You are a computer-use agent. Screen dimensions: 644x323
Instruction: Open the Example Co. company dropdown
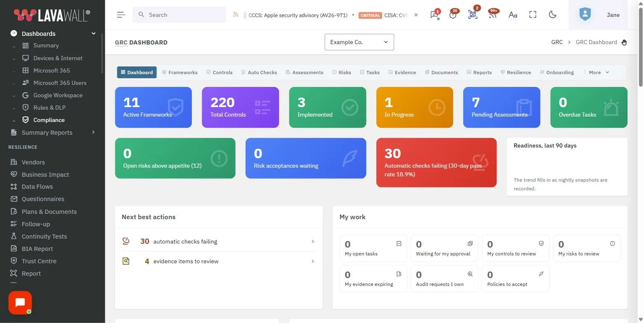pos(359,42)
